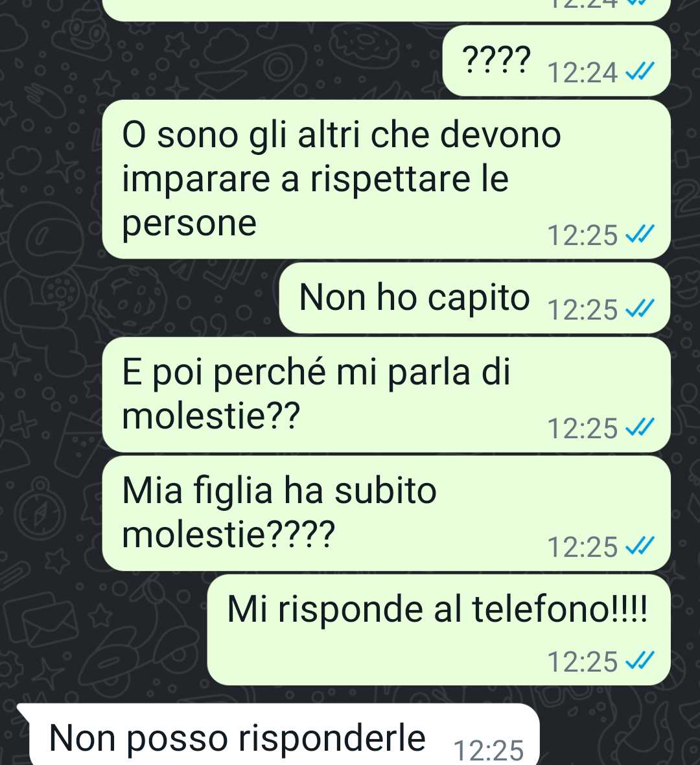Tap the 'Mia figlia ha subito molestie????' bubble
The width and height of the screenshot is (700, 765).
click(386, 513)
